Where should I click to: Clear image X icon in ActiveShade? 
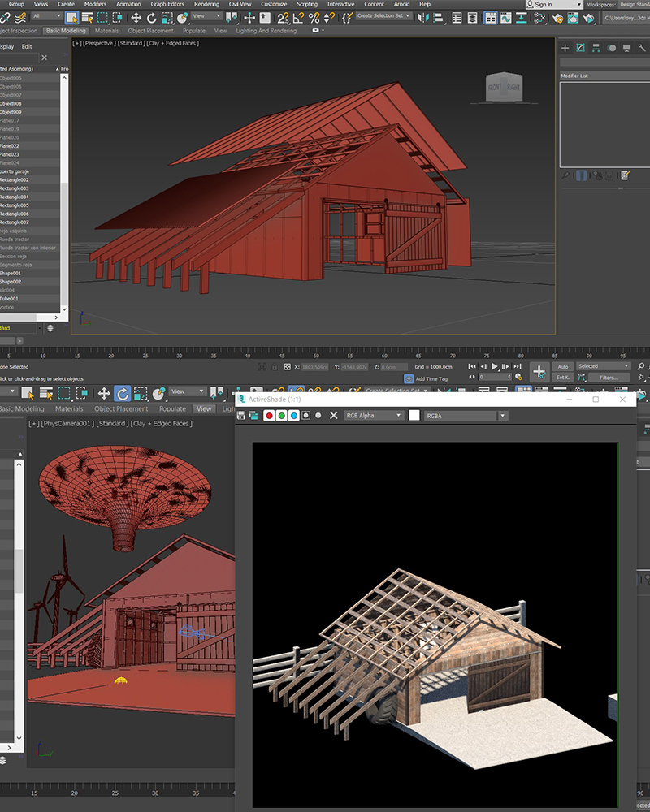[334, 415]
